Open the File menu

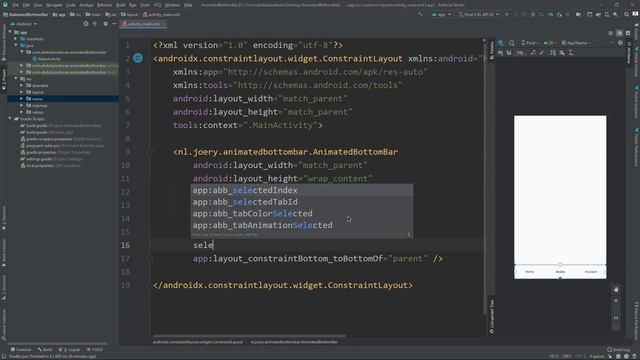pos(16,5)
